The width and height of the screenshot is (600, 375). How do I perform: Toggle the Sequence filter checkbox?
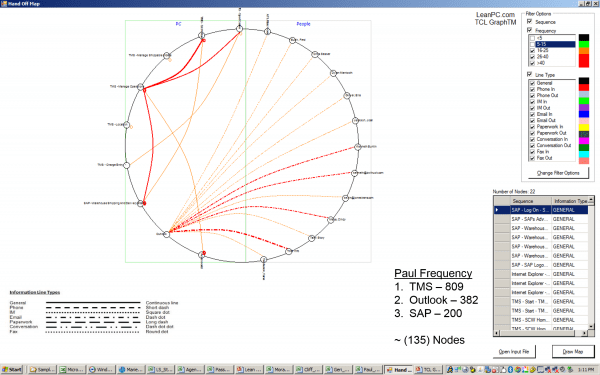tap(530, 22)
